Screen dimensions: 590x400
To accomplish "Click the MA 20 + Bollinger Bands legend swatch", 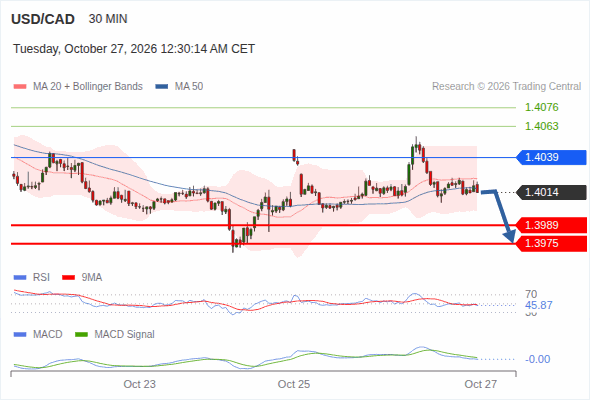I will pos(20,87).
